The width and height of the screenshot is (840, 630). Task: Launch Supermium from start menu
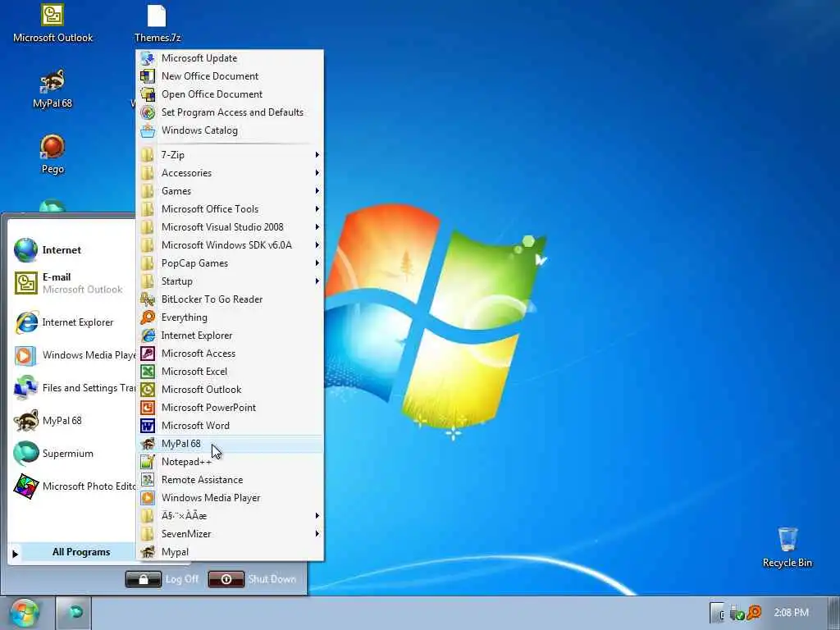72,453
